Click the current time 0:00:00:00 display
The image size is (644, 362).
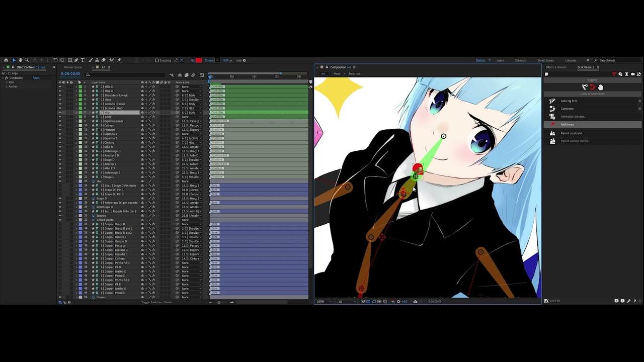(x=70, y=74)
